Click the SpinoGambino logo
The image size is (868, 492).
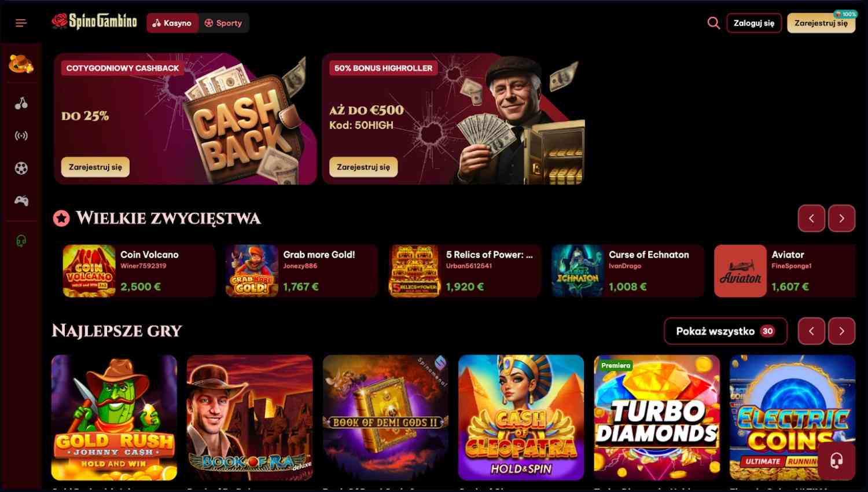[94, 22]
